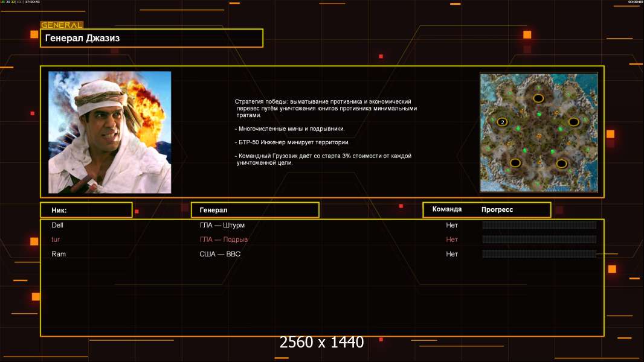Open США — ВВС general entry
Image resolution: width=644 pixels, height=362 pixels.
coord(220,254)
